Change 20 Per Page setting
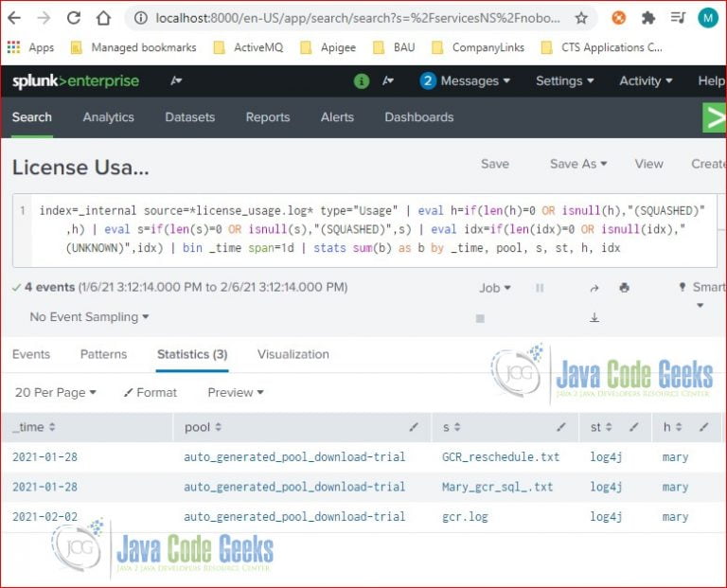Screen dimensions: 727x588 [x=55, y=393]
